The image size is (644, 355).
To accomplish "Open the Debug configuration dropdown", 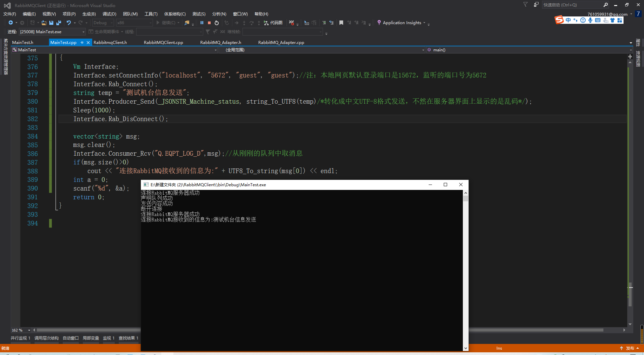I will click(x=103, y=23).
